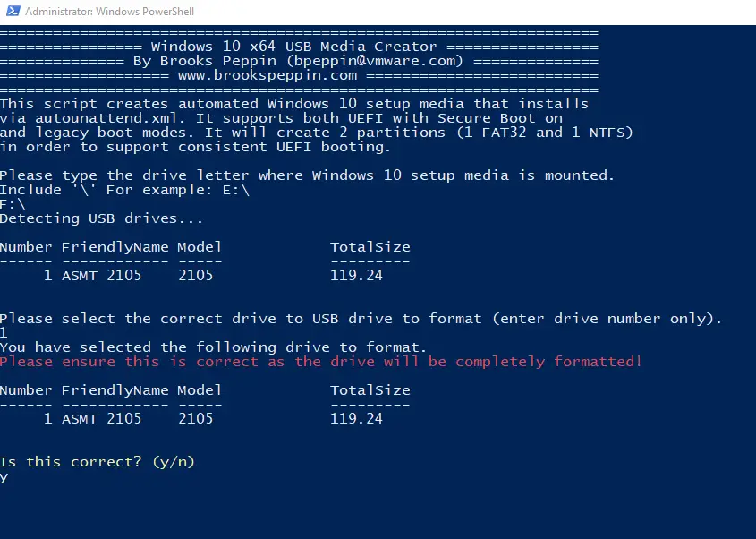Click the first 'TotalSize' column header
This screenshot has height=539, width=756.
[x=370, y=247]
